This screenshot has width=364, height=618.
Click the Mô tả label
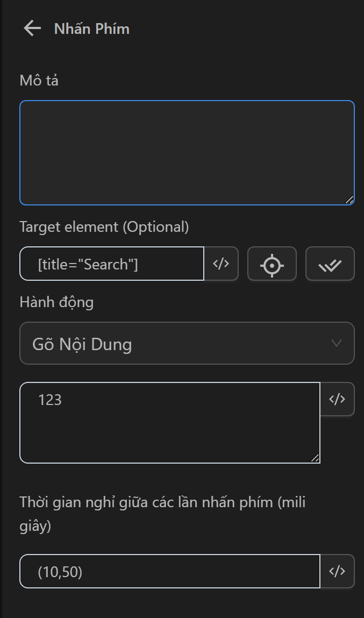click(x=39, y=81)
